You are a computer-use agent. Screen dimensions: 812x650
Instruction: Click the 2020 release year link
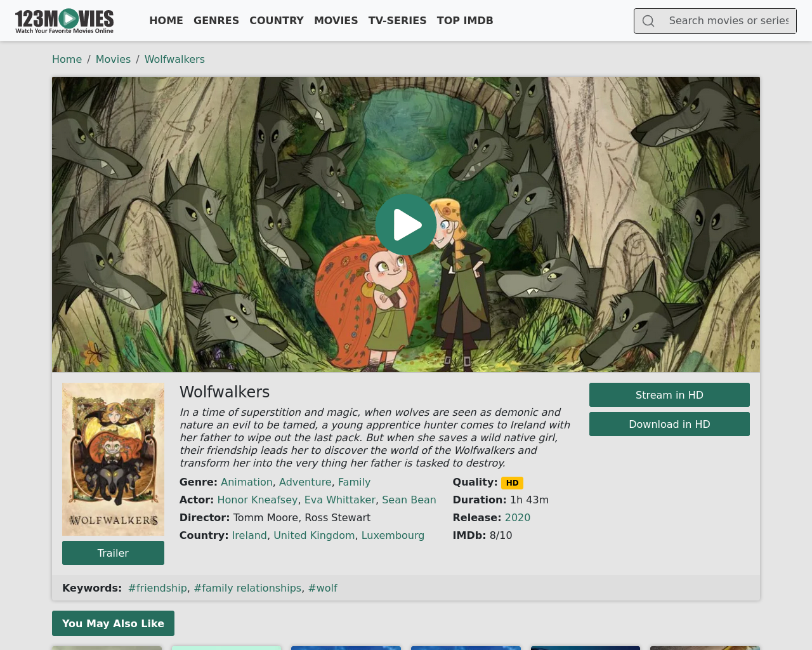pyautogui.click(x=518, y=517)
